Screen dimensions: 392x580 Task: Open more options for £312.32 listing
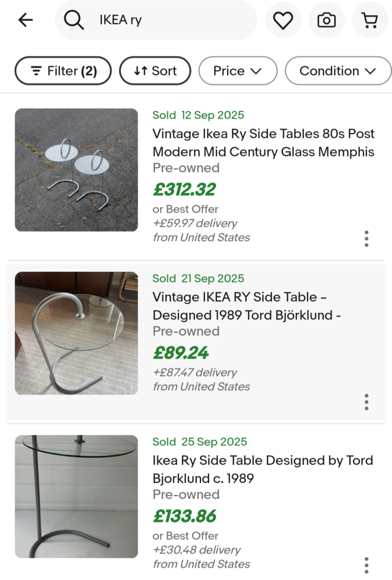click(367, 238)
